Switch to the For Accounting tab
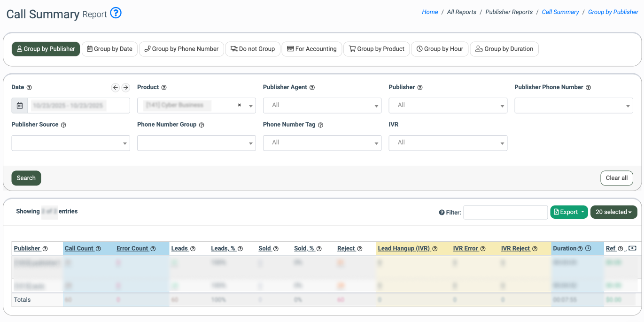The width and height of the screenshot is (644, 322). (311, 49)
